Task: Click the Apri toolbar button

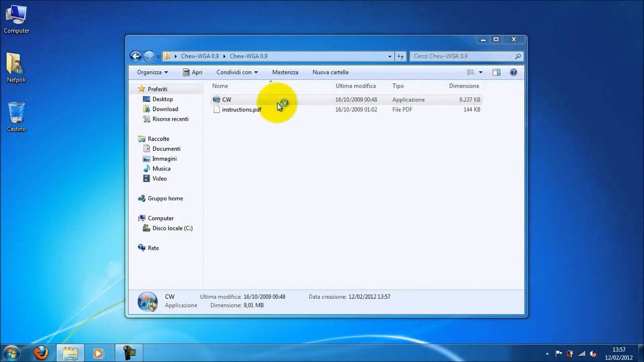Action: click(x=192, y=72)
